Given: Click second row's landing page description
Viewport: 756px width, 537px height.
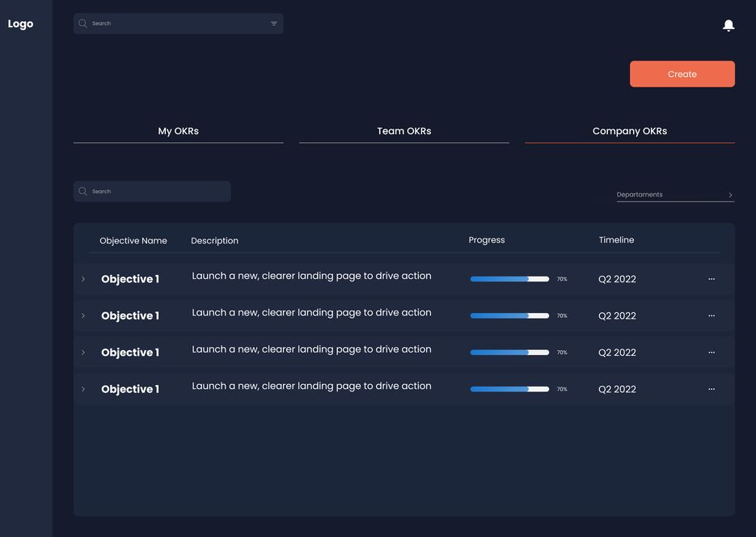Looking at the screenshot, I should 311,313.
